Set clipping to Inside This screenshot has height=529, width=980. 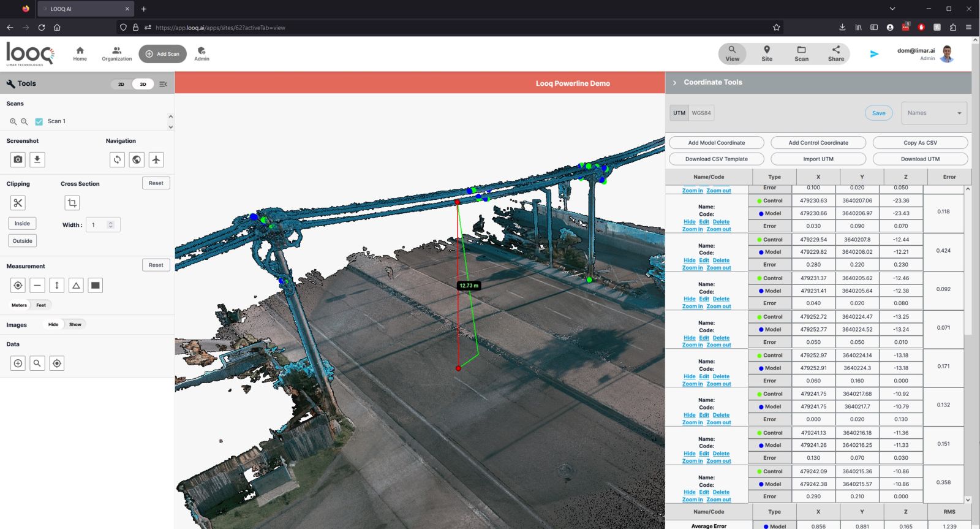click(23, 223)
